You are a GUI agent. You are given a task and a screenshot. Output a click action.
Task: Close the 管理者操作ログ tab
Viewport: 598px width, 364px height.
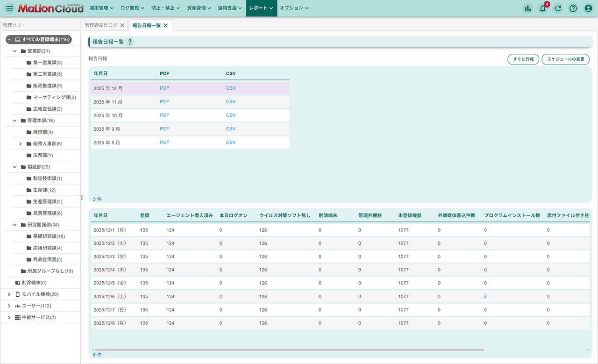click(122, 25)
